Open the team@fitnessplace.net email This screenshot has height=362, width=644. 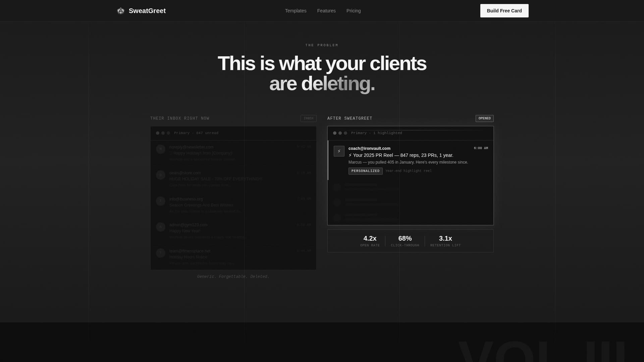point(233,257)
